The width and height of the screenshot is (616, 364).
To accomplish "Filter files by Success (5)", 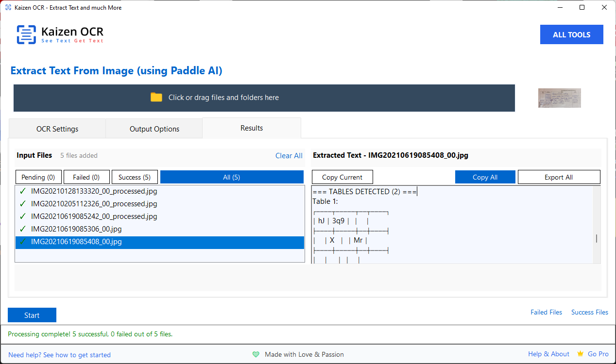I will (135, 177).
